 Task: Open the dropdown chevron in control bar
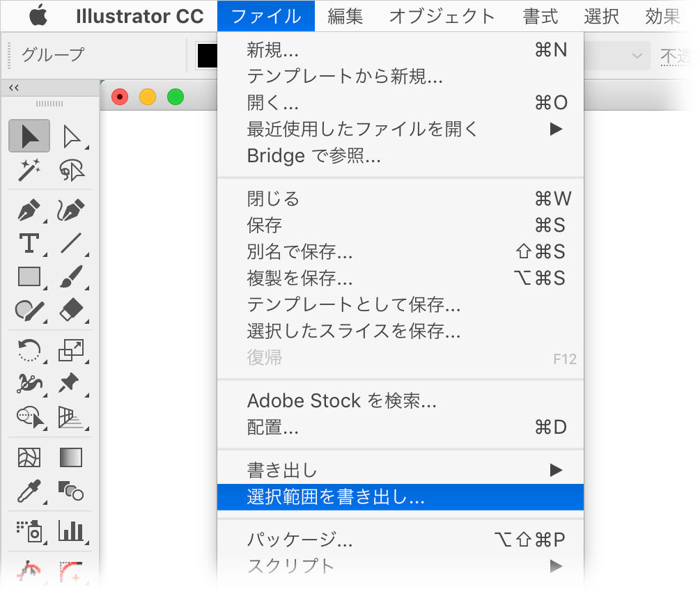(637, 56)
